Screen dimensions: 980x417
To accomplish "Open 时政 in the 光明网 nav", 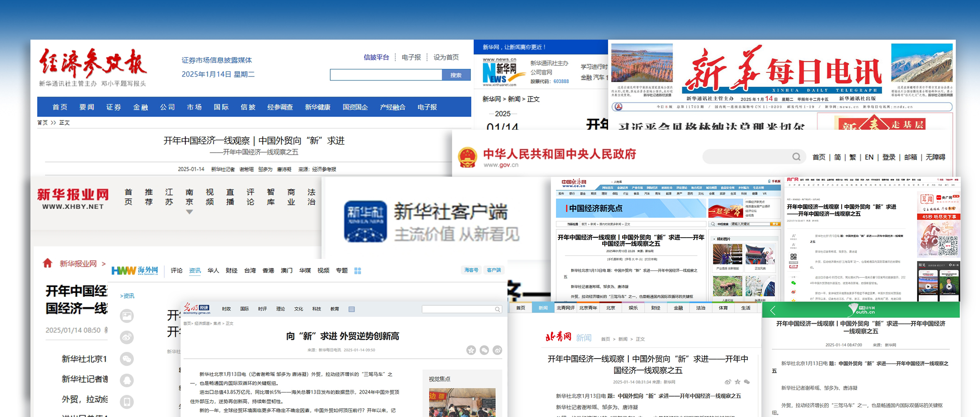I will (x=226, y=309).
